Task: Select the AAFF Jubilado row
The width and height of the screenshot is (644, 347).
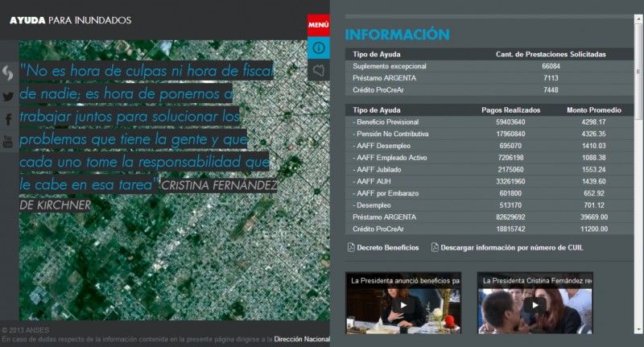Action: click(489, 170)
